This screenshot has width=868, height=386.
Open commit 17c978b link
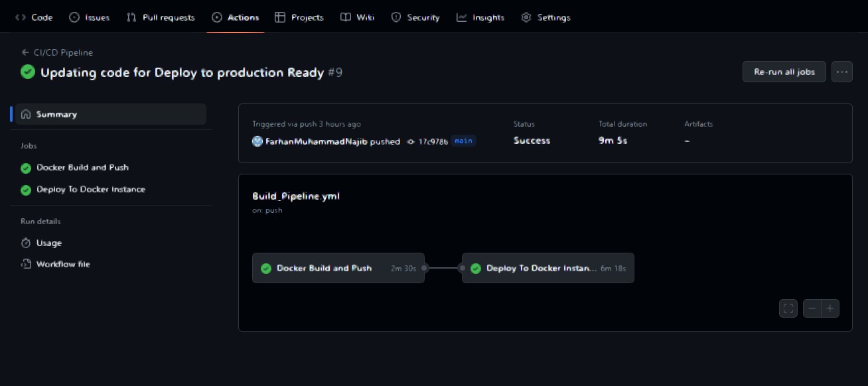pyautogui.click(x=433, y=141)
